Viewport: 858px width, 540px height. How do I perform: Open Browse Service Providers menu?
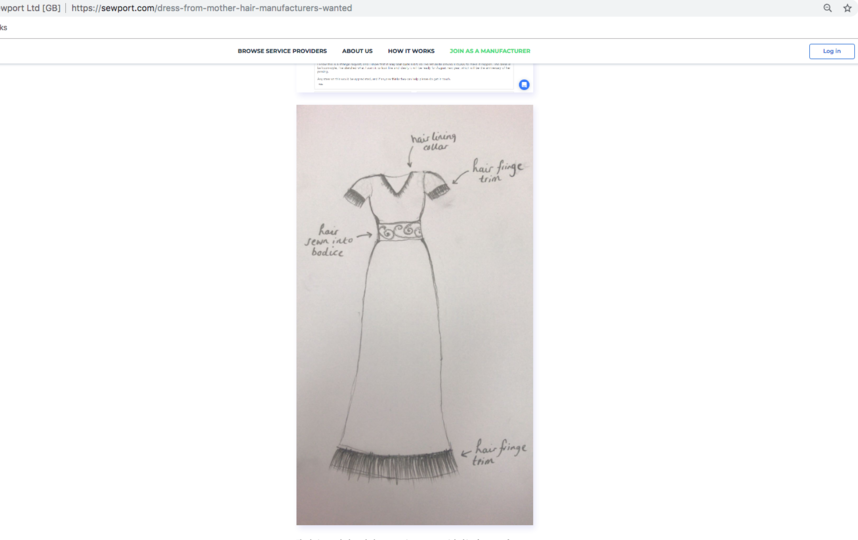(282, 51)
